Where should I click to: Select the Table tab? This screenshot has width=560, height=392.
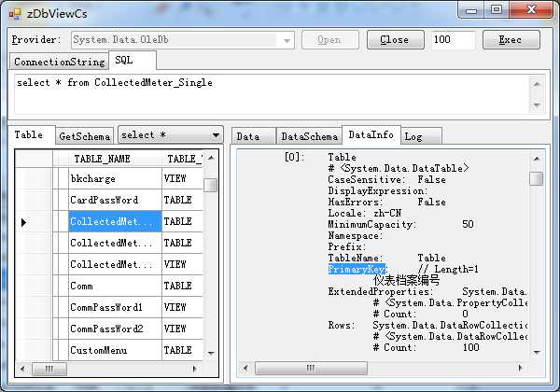[x=31, y=135]
